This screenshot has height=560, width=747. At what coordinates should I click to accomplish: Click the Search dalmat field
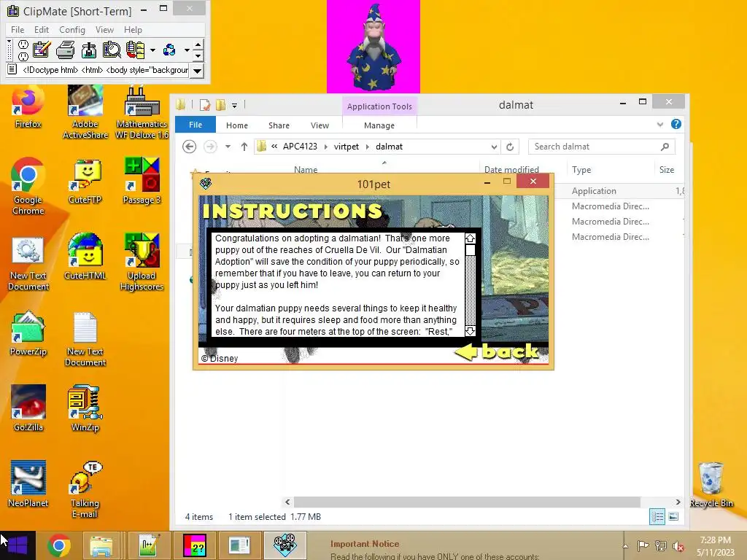click(602, 147)
